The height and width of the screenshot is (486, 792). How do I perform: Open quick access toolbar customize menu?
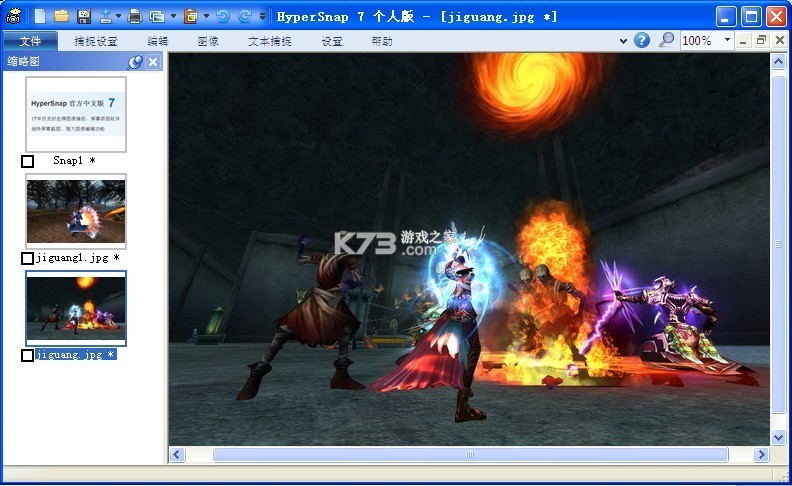pyautogui.click(x=262, y=16)
